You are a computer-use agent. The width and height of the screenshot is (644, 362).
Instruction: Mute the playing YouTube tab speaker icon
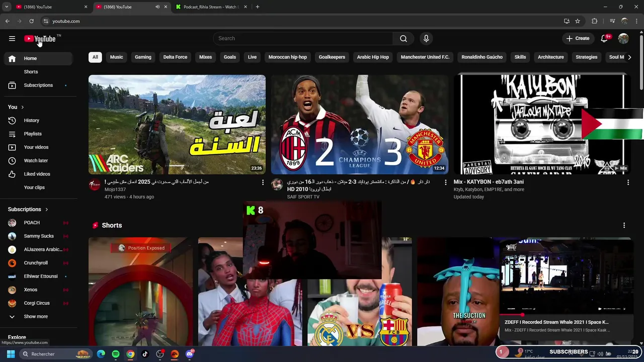pos(157,7)
